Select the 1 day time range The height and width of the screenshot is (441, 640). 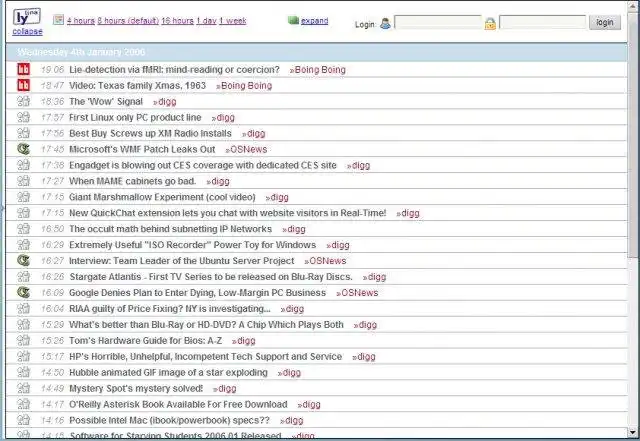207,20
